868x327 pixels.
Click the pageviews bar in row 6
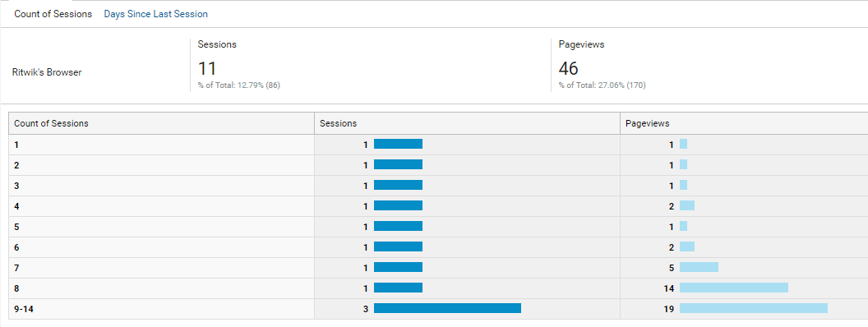[687, 246]
